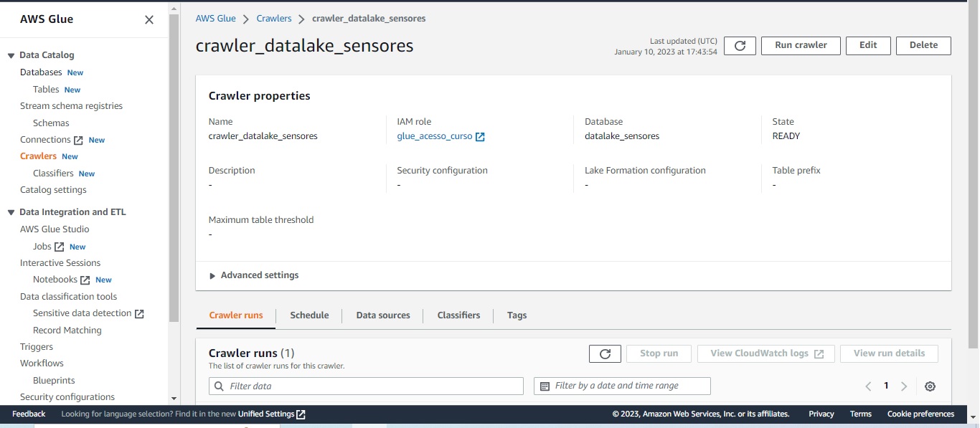This screenshot has width=980, height=428.
Task: Click the Filter data search field
Action: [366, 386]
